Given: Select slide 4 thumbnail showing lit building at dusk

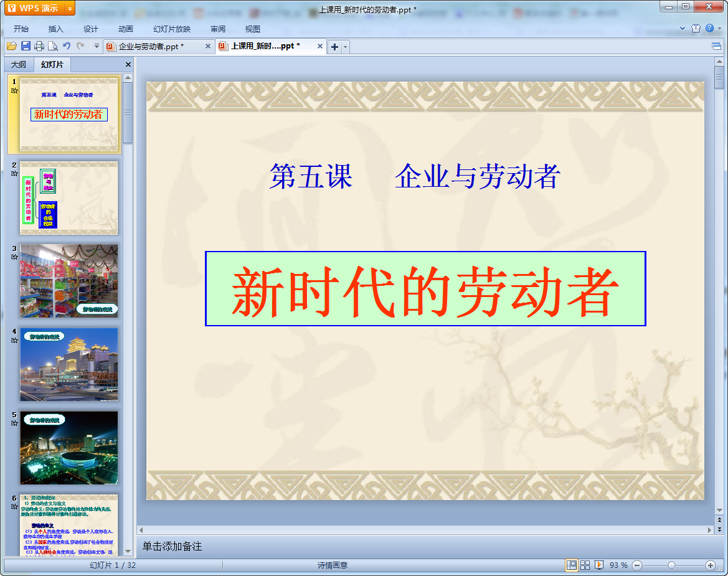Looking at the screenshot, I should (69, 364).
